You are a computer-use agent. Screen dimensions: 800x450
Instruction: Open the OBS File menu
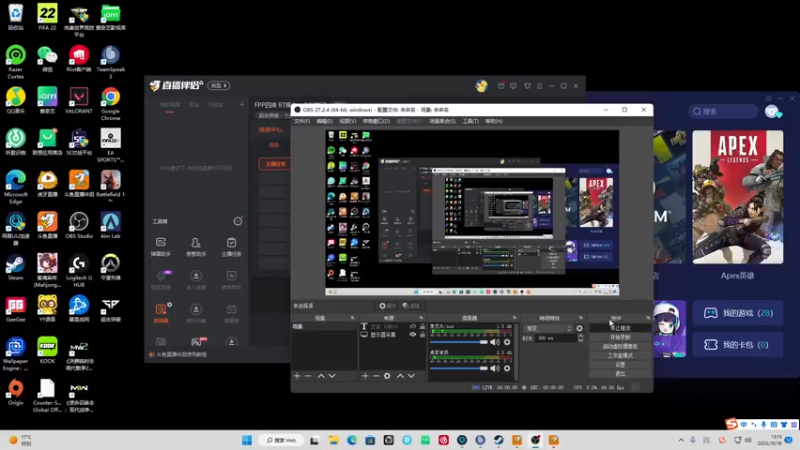click(302, 121)
